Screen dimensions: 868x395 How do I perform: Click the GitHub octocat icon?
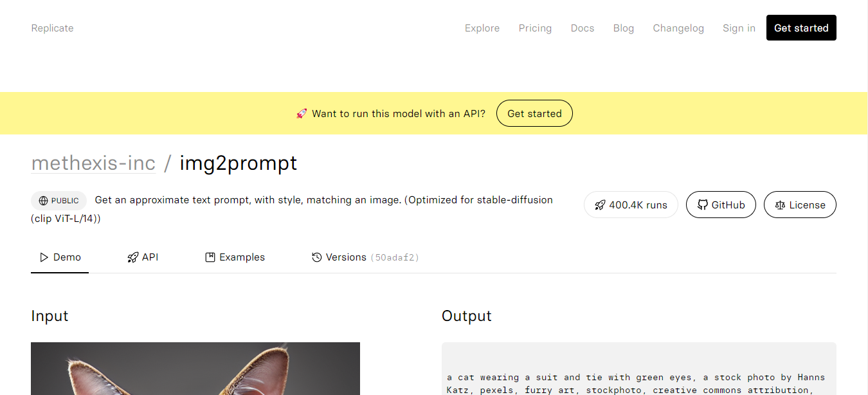pos(703,205)
